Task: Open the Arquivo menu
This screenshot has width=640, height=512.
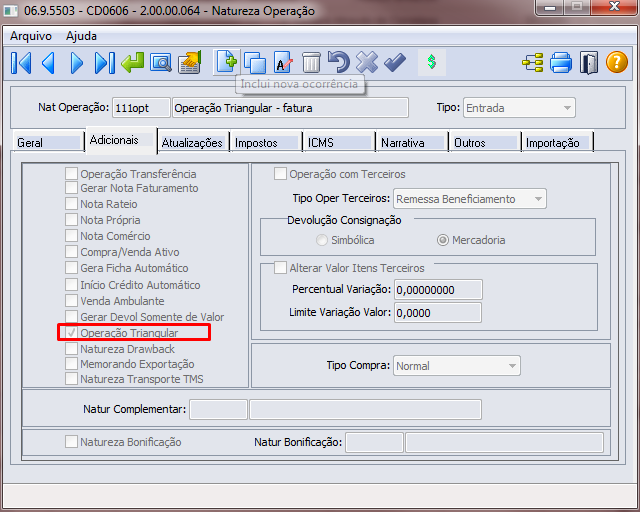Action: pos(31,36)
